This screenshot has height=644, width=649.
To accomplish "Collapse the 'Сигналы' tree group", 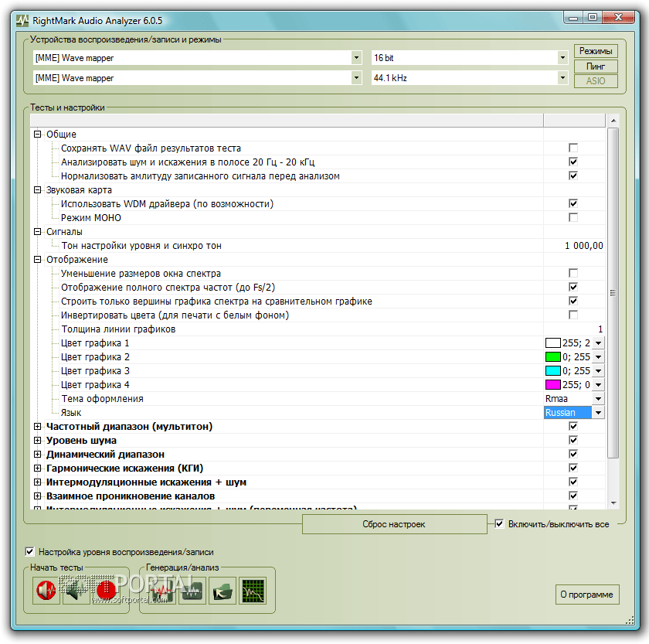I will (37, 231).
